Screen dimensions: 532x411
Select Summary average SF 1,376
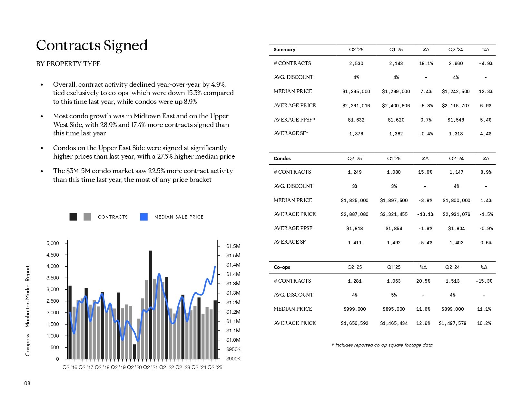[356, 134]
